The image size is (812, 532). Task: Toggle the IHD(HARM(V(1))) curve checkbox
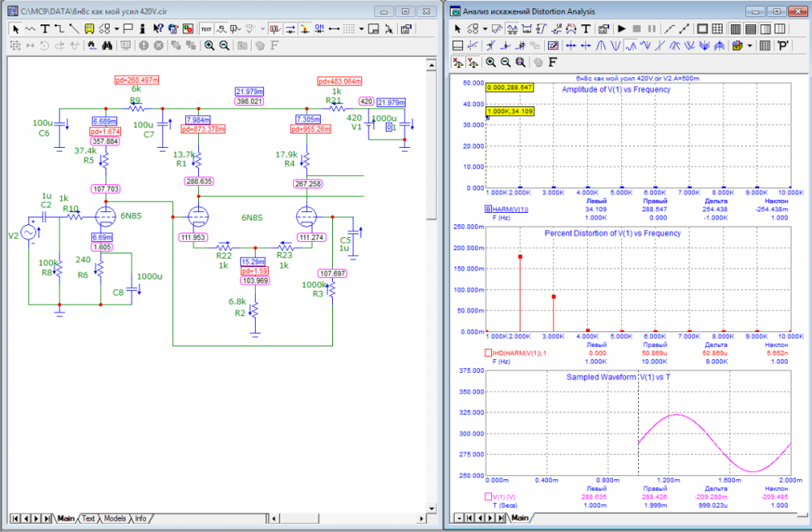487,353
